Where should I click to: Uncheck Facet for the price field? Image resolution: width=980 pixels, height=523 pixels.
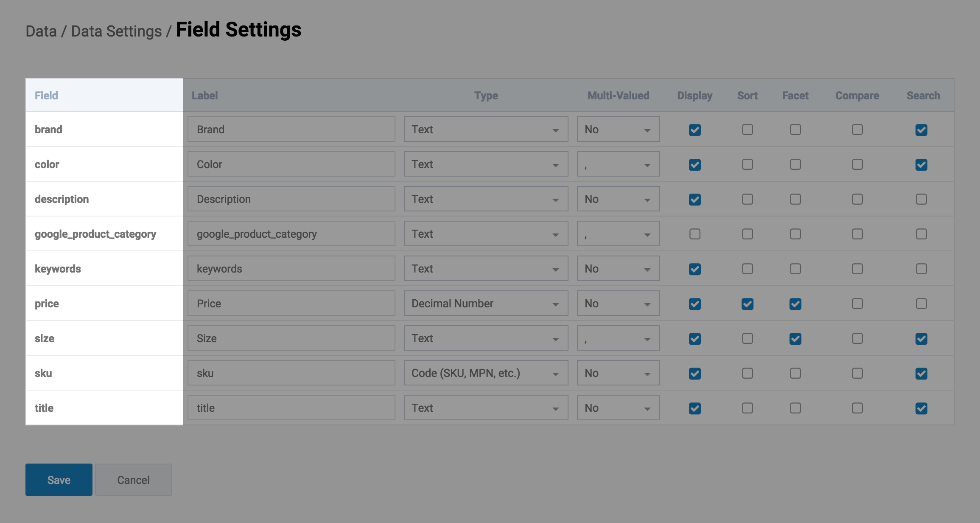(795, 304)
